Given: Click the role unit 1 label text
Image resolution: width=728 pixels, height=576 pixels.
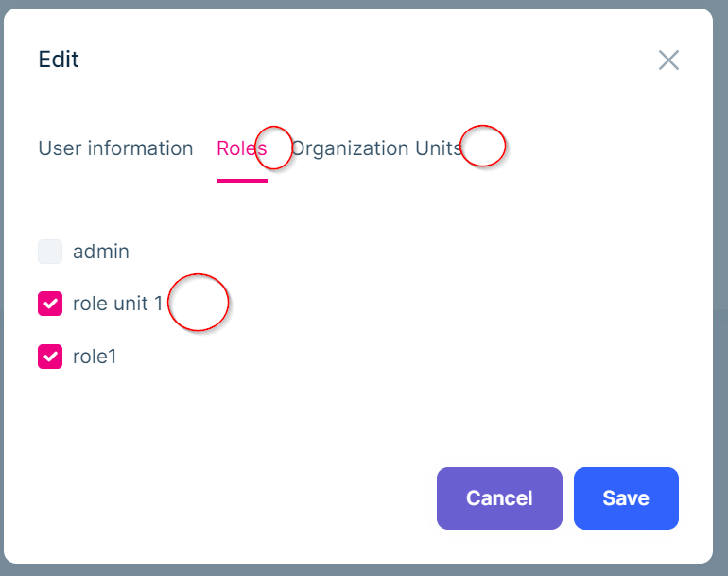Looking at the screenshot, I should (x=117, y=304).
